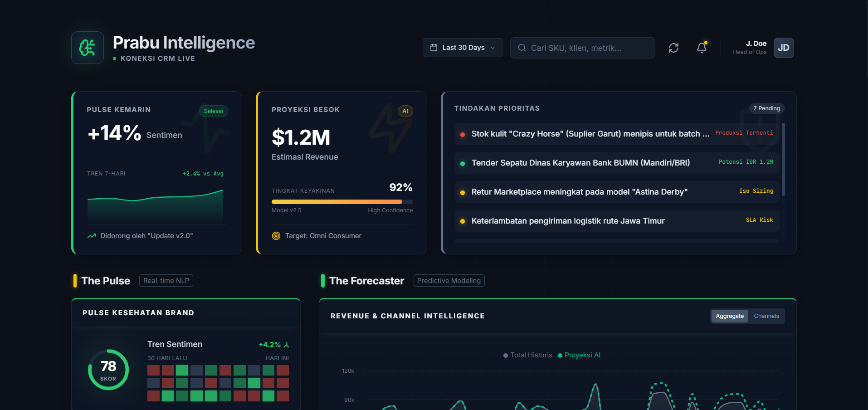This screenshot has height=410, width=868.
Task: Click the yellow dot on Retur Marketplace row
Action: click(463, 192)
